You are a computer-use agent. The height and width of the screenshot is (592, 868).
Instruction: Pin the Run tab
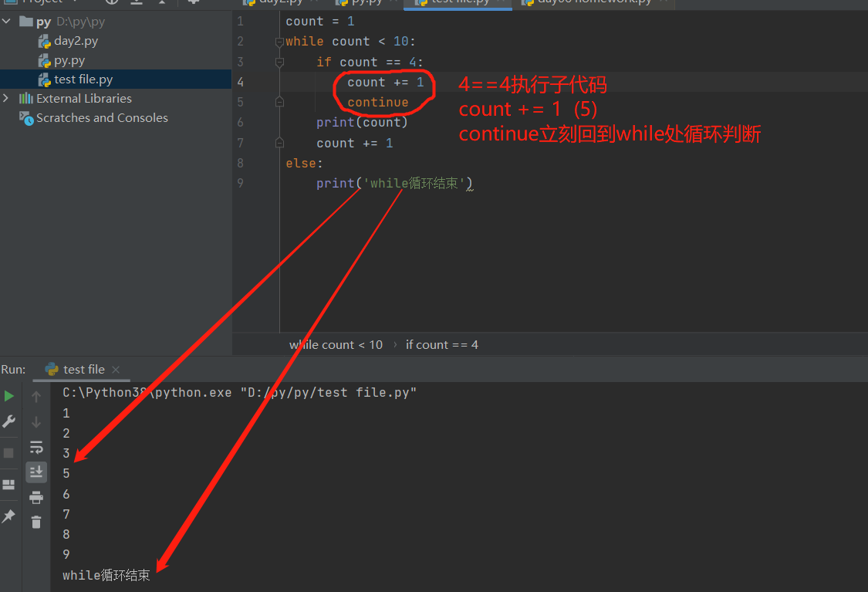point(9,516)
